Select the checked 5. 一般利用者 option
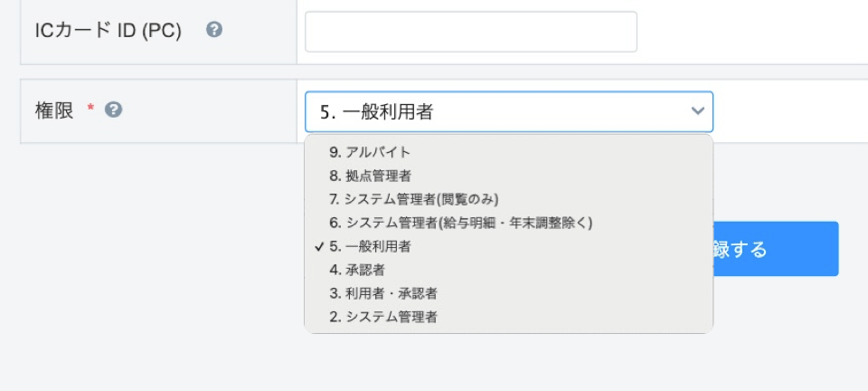The image size is (868, 391). [x=509, y=246]
